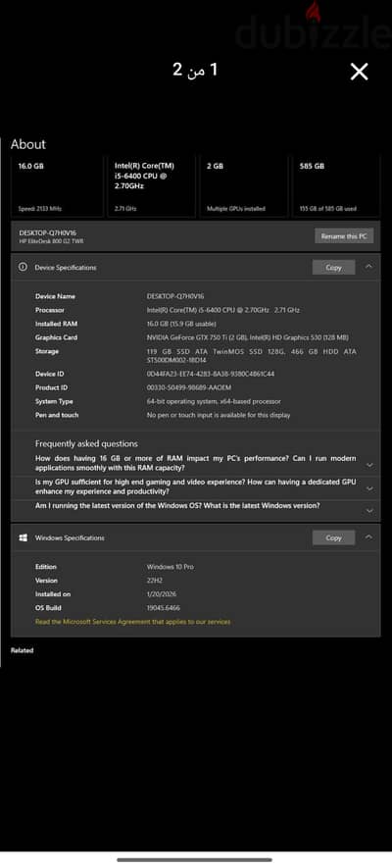The image size is (392, 868).
Task: Tap the home indicator bar at the bottom
Action: [x=195, y=860]
